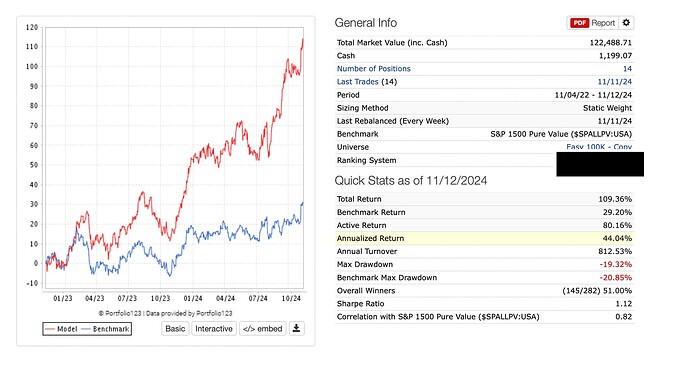
Task: Click the Max Drawdown -19.32% value
Action: 616,264
